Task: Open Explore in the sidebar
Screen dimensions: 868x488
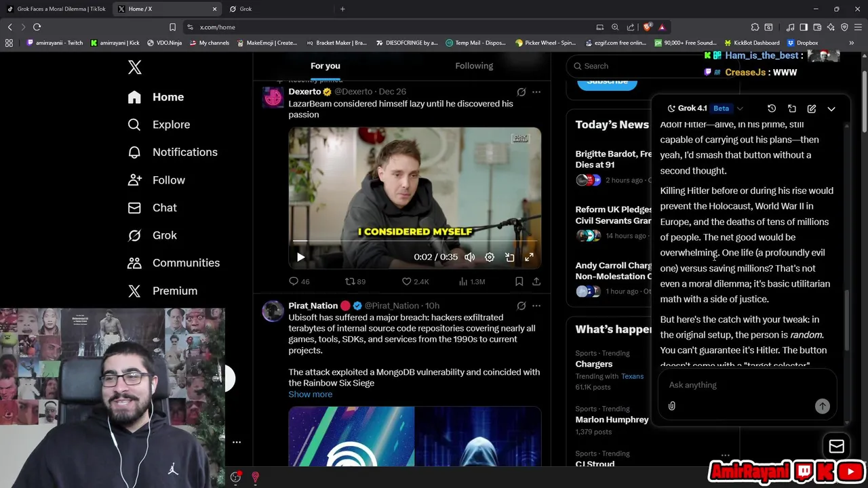Action: pyautogui.click(x=159, y=125)
